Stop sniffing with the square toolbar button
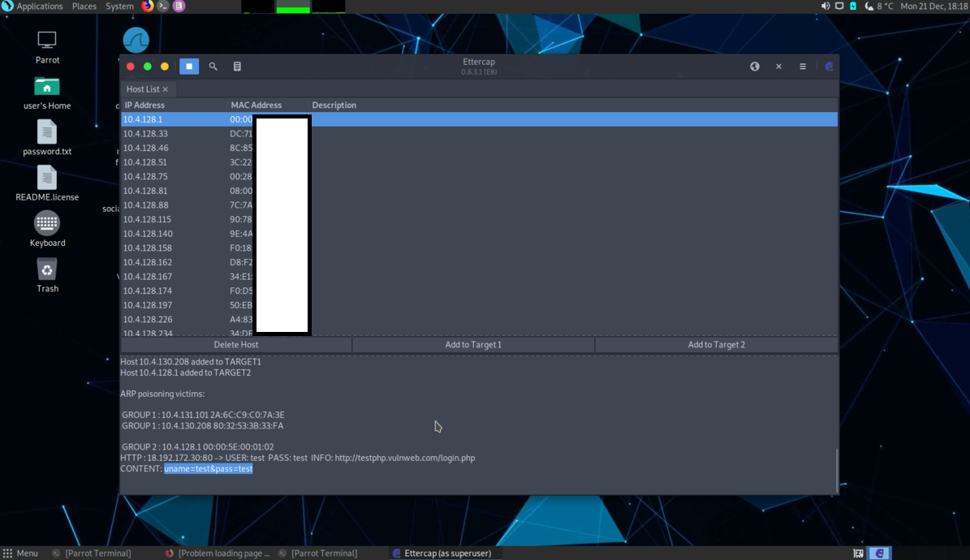Screen dimensions: 970x560 (x=189, y=67)
